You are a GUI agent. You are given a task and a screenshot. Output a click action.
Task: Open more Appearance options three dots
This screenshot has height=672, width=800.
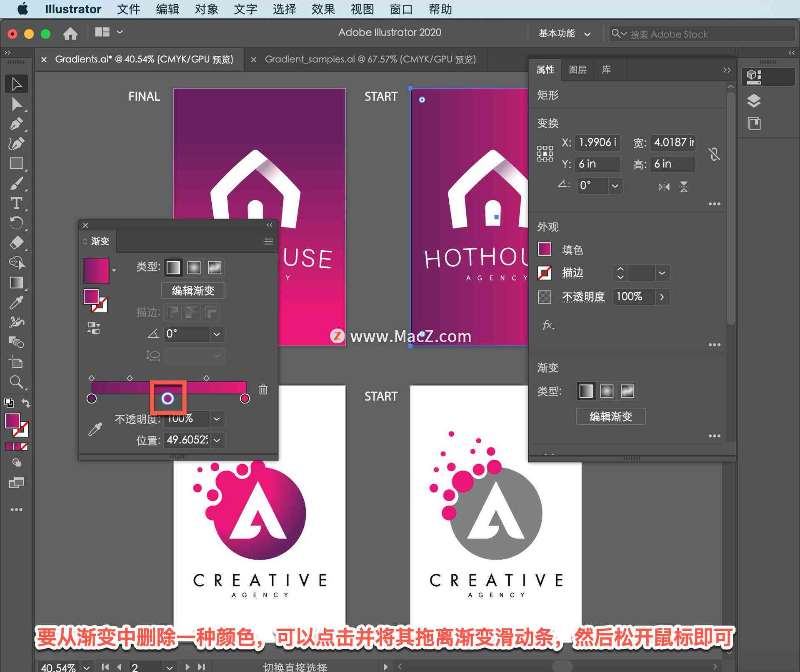click(x=714, y=345)
